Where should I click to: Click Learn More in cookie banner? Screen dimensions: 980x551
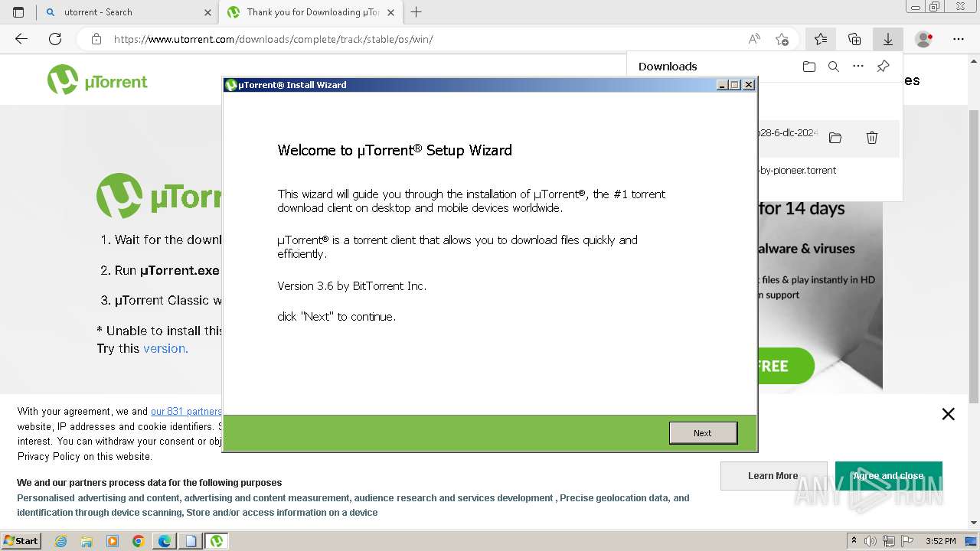click(773, 475)
